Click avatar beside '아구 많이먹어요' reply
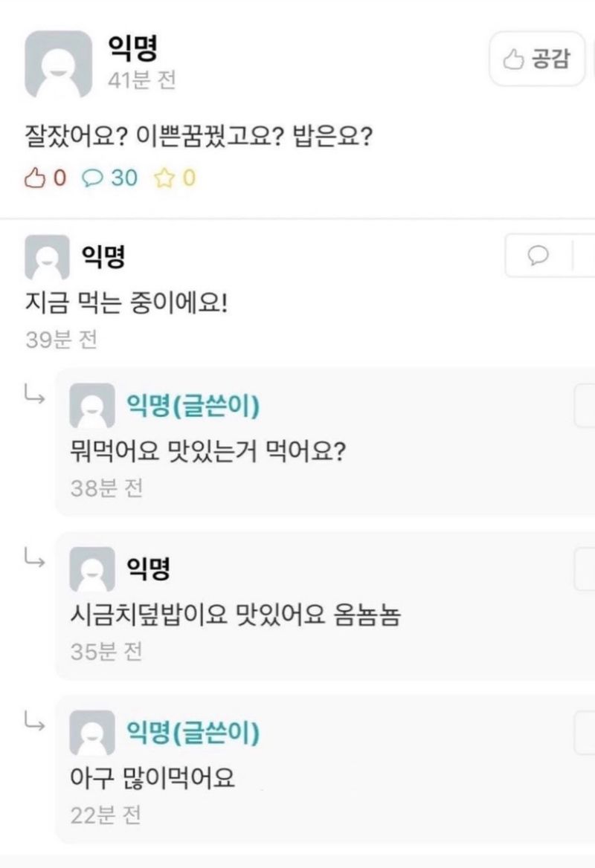The width and height of the screenshot is (595, 868). pos(92,733)
